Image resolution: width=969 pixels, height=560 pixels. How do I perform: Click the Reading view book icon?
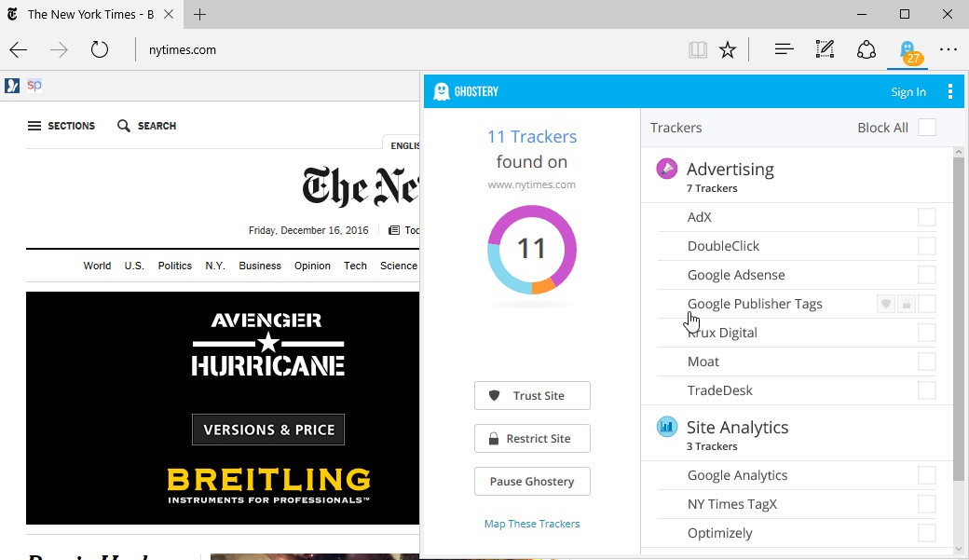(698, 50)
